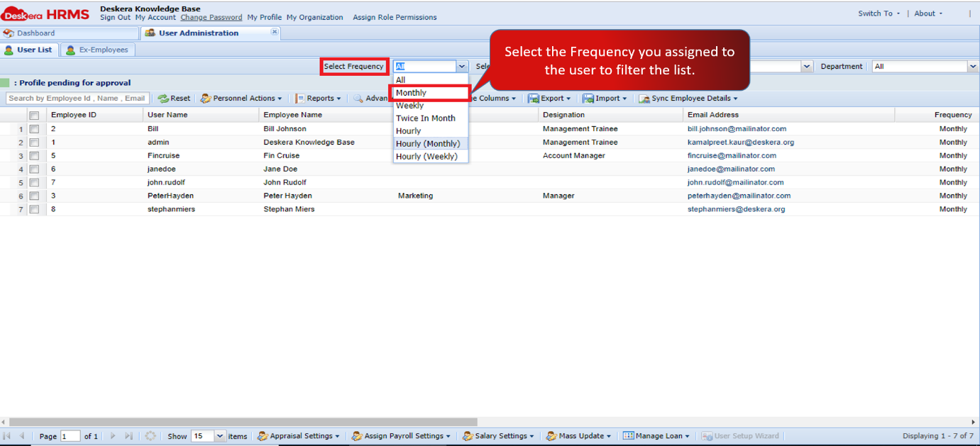Click the Dashboard tab icon
Viewport: 980px width, 446px height.
click(9, 33)
